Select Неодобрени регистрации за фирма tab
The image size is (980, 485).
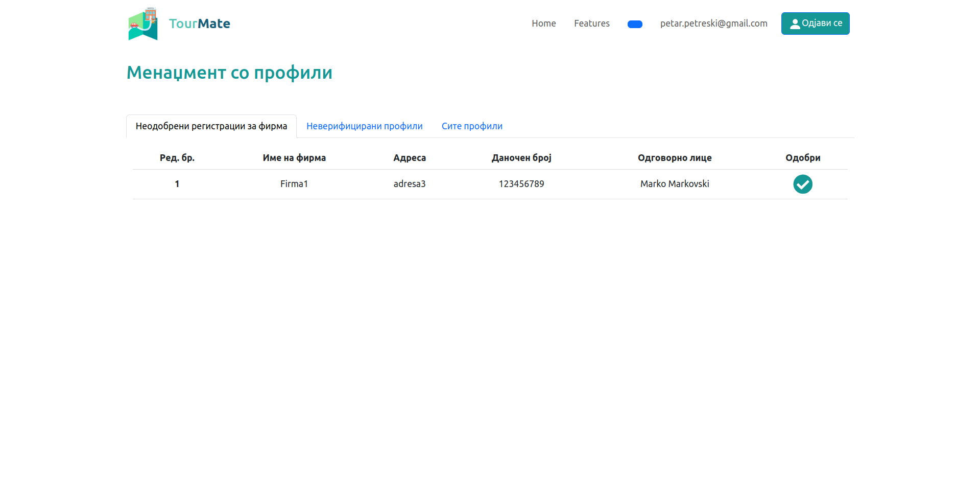pos(211,126)
